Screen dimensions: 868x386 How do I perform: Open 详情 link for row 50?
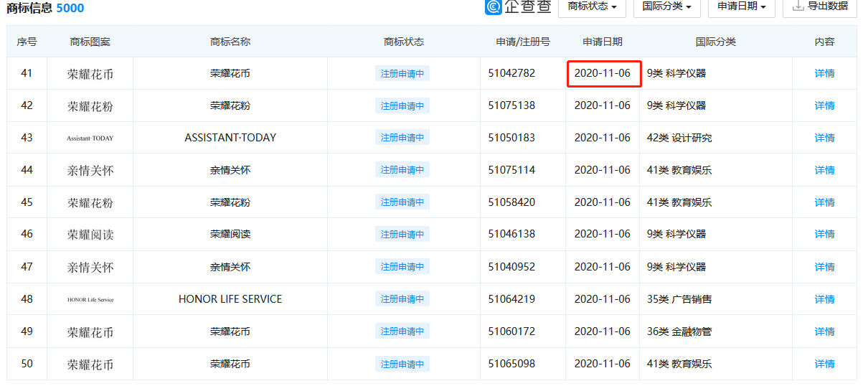point(824,364)
